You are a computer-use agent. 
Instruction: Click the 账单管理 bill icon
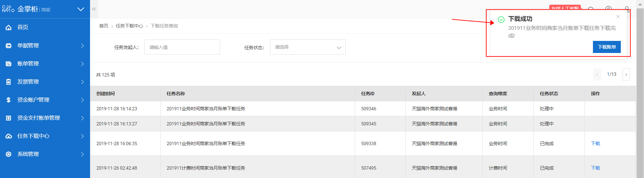coord(8,64)
